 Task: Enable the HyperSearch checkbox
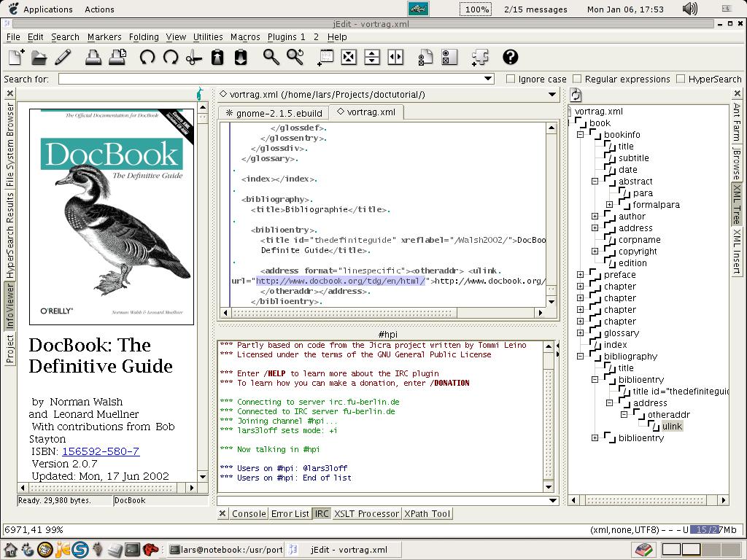(681, 79)
